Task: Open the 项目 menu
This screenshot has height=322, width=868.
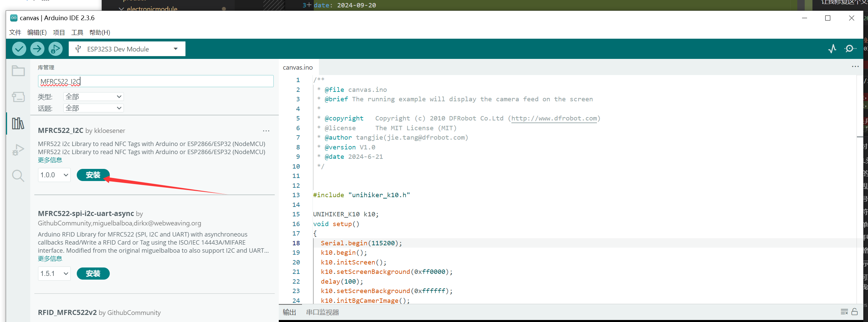Action: tap(59, 32)
